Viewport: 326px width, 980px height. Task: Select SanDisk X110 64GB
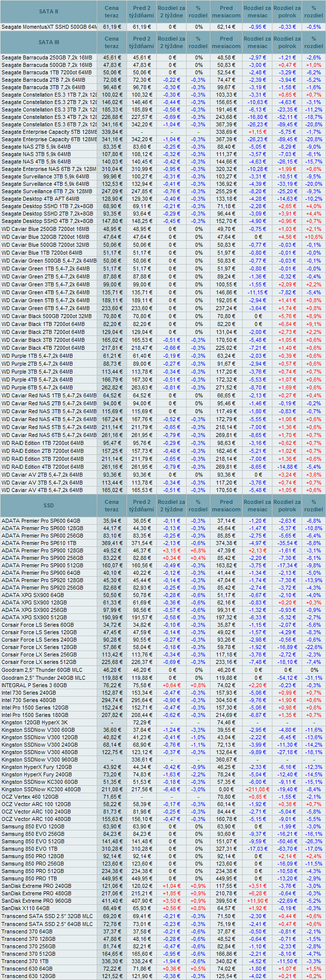pyautogui.click(x=25, y=908)
